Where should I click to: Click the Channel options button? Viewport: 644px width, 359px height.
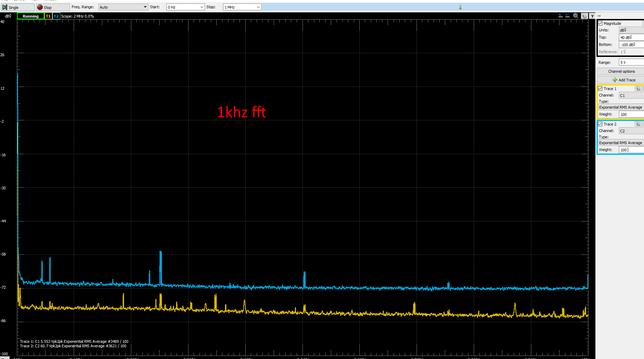coord(621,71)
